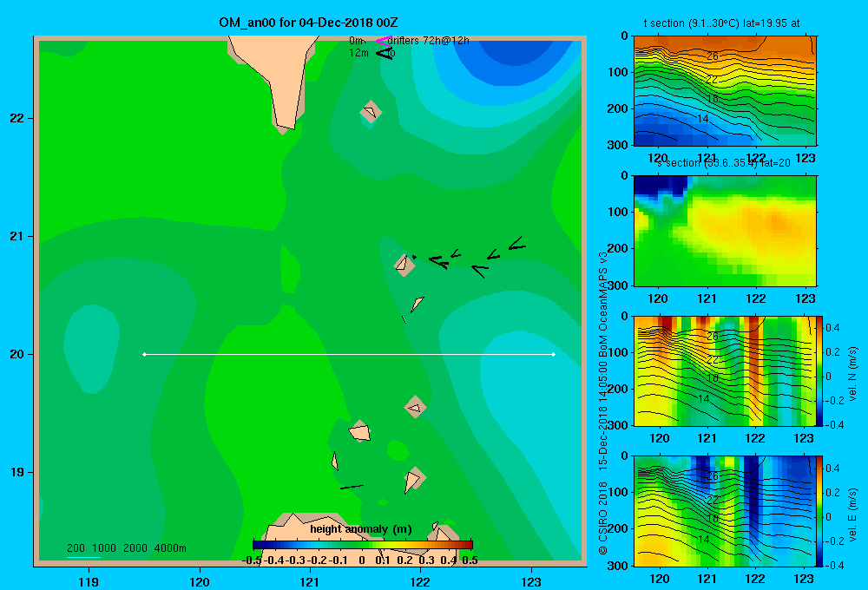This screenshot has height=590, width=868.
Task: Click the east endpoint of white section line
Action: [x=554, y=354]
